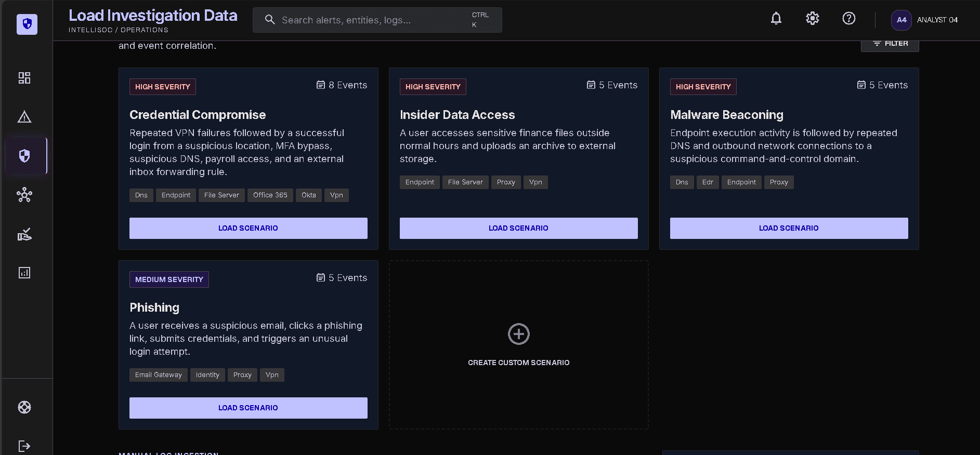Open the entity graph network icon
This screenshot has height=455, width=980.
pos(24,195)
